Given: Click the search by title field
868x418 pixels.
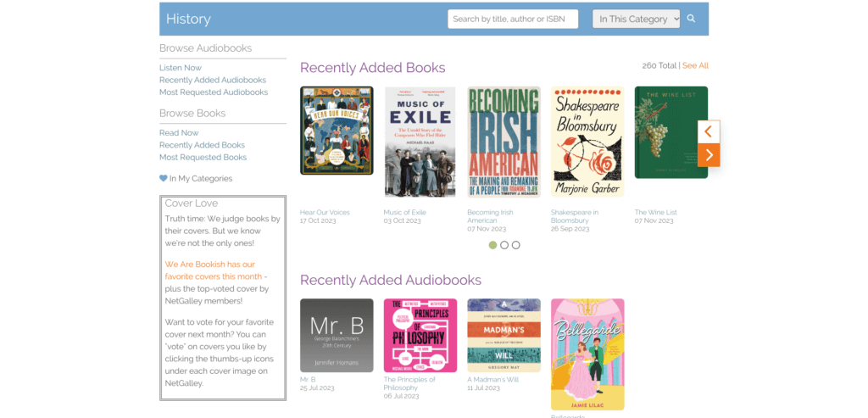Looking at the screenshot, I should pos(513,19).
